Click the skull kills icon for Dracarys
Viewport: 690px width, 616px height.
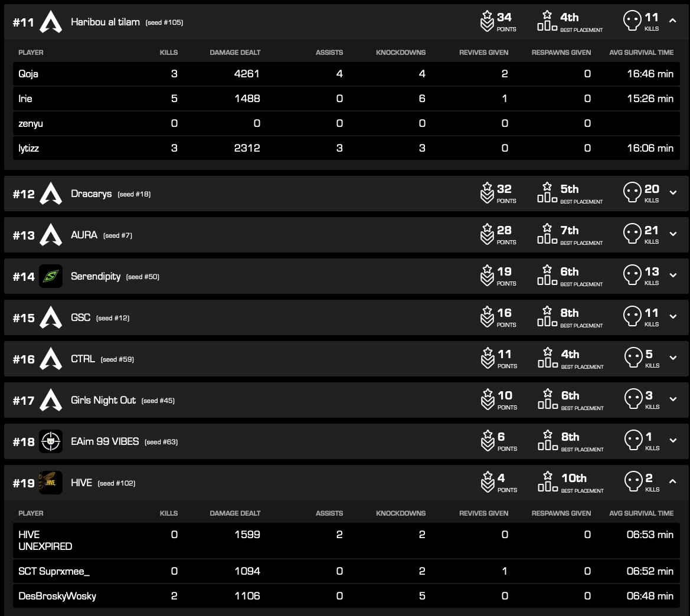(x=632, y=192)
